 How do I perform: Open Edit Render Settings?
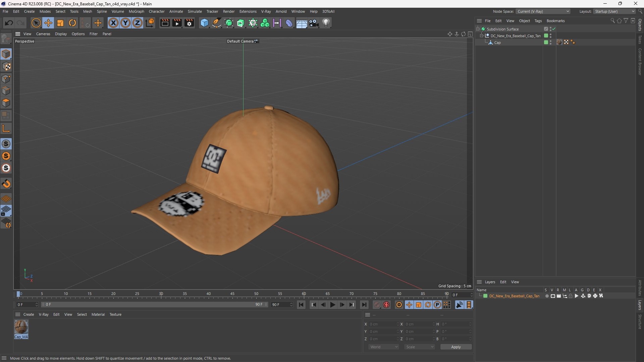point(189,23)
